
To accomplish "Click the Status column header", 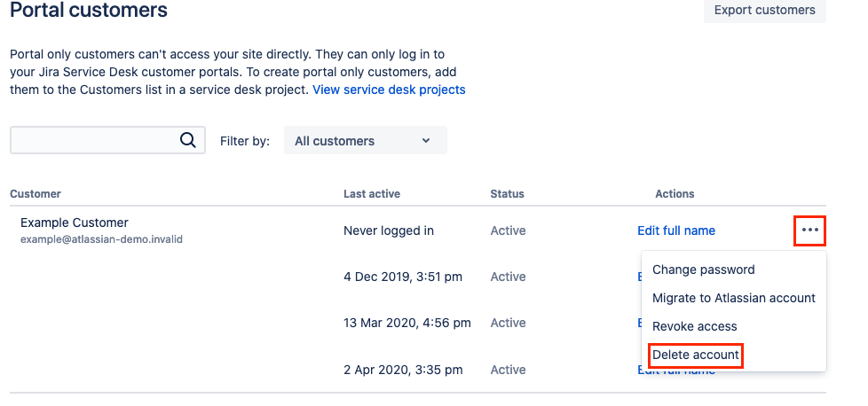I will 507,193.
